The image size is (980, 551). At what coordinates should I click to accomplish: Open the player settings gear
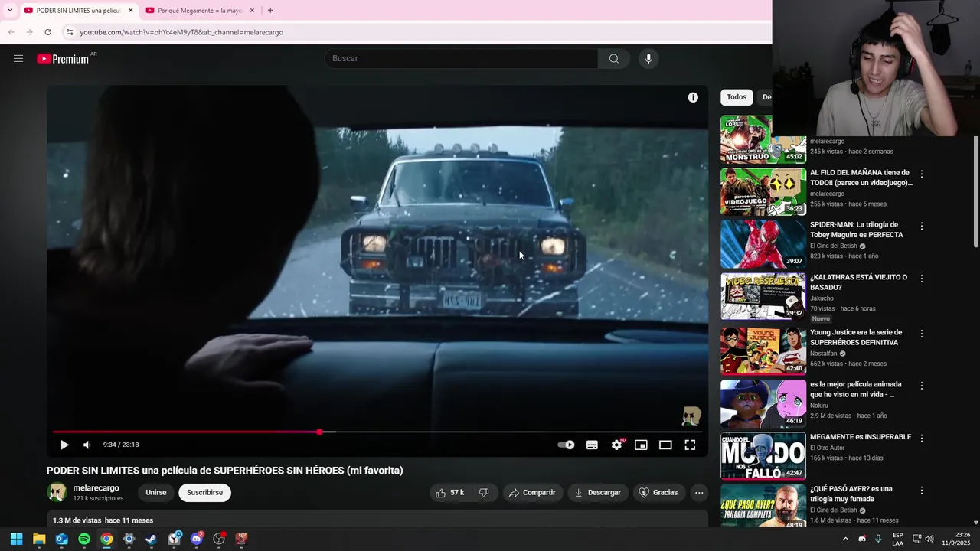tap(616, 445)
